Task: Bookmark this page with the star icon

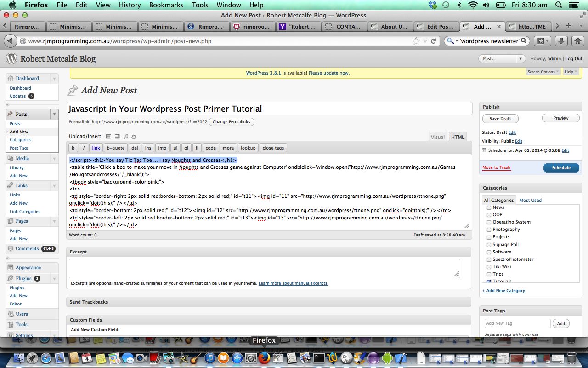Action: (x=416, y=41)
